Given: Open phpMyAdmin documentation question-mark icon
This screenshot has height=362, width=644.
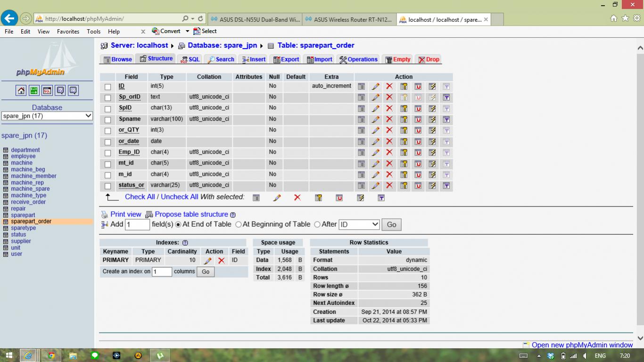Looking at the screenshot, I should click(x=60, y=90).
